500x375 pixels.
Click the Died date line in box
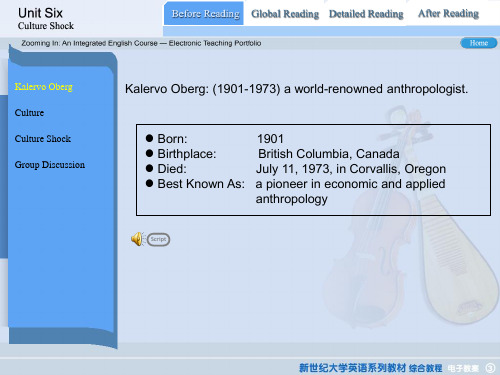point(296,169)
